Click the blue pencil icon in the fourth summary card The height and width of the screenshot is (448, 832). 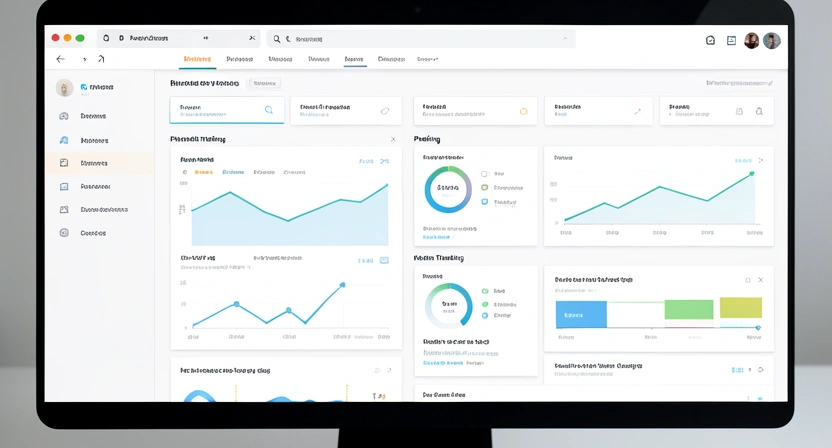(x=637, y=111)
